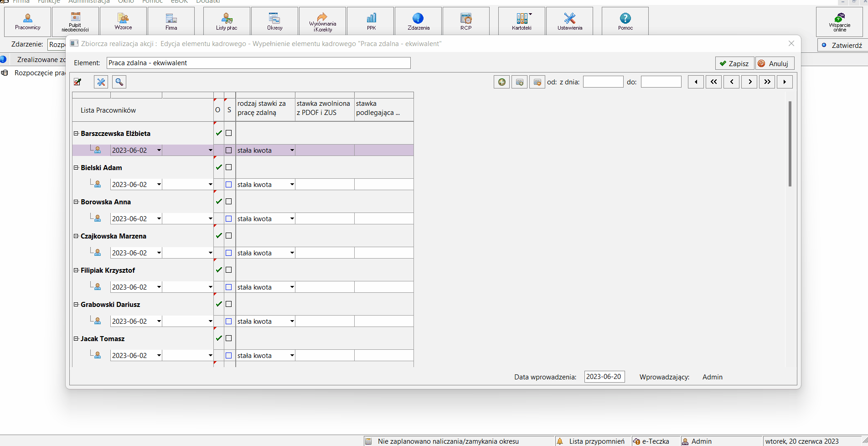Click the single left chevron button

[x=731, y=82]
